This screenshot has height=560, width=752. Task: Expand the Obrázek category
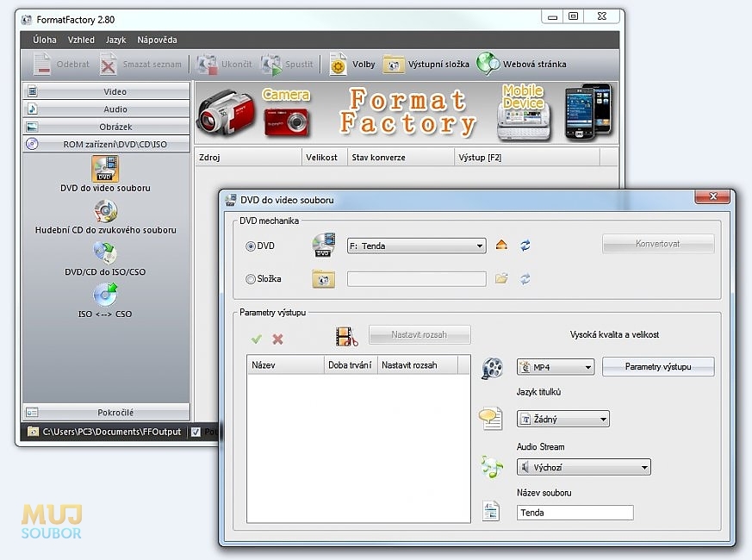coord(106,127)
